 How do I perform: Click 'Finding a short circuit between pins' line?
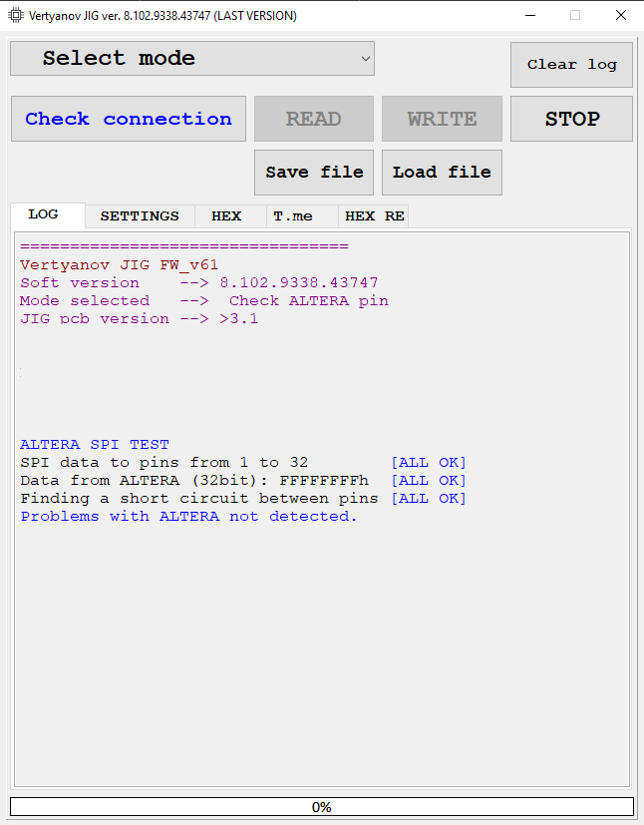pyautogui.click(x=198, y=498)
